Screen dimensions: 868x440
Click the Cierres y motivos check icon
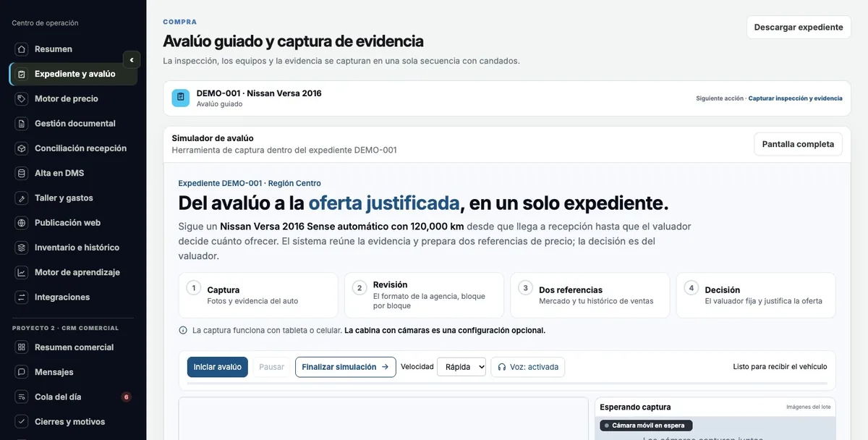[x=21, y=422]
